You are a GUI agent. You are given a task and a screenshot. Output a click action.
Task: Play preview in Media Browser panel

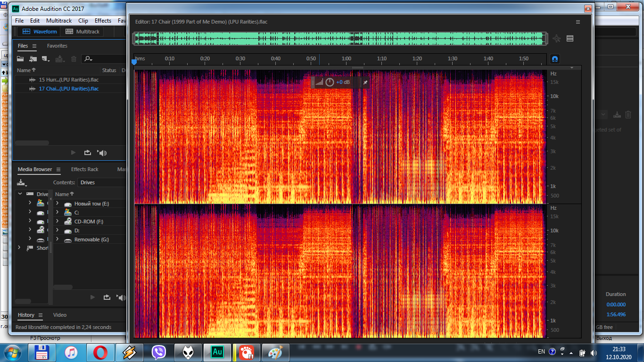tap(92, 297)
